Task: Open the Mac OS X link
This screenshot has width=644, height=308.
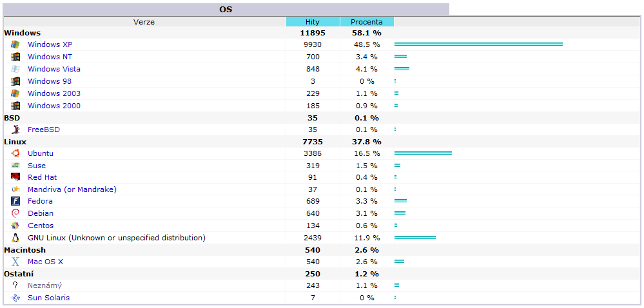Action: tap(46, 262)
